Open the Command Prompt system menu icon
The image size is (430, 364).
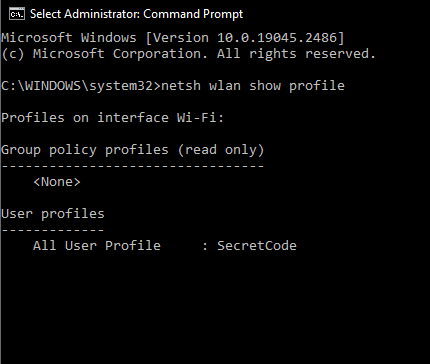[x=17, y=14]
